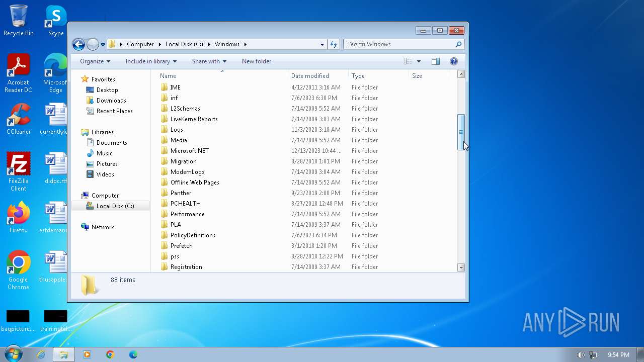Select the IME folder icon

164,87
